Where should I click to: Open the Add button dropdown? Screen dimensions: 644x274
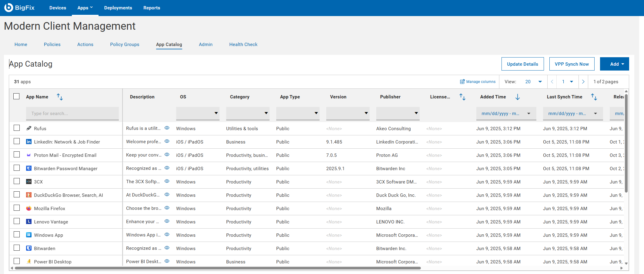[x=614, y=64]
